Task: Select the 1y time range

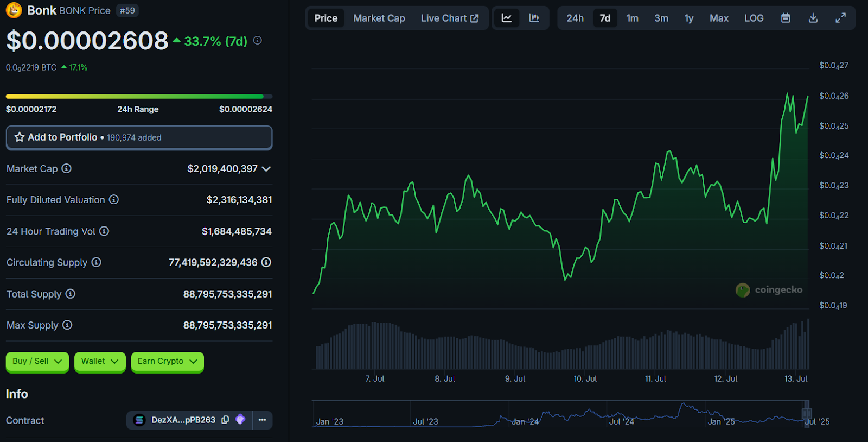Action: click(x=688, y=18)
